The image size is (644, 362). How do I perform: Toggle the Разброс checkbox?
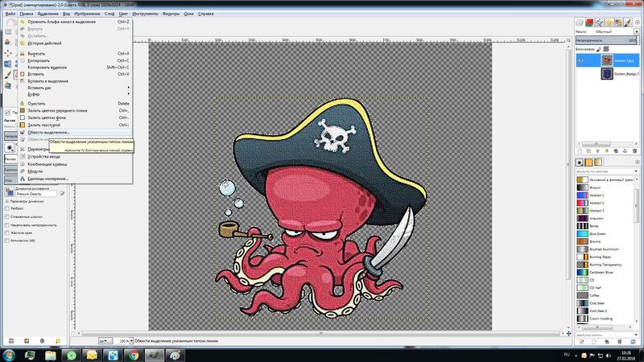[7, 208]
